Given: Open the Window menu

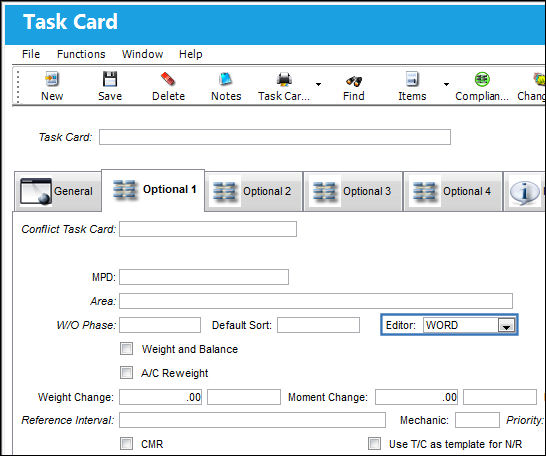Looking at the screenshot, I should pos(142,54).
